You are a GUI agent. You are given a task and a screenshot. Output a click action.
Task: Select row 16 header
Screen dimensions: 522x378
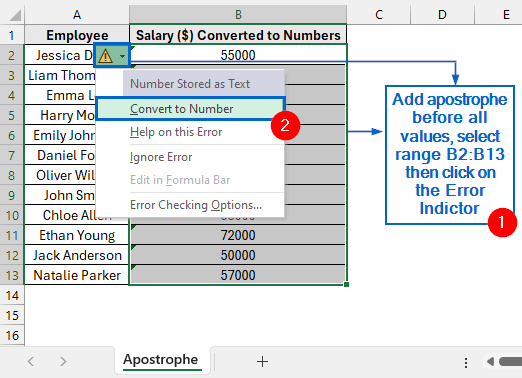point(12,335)
